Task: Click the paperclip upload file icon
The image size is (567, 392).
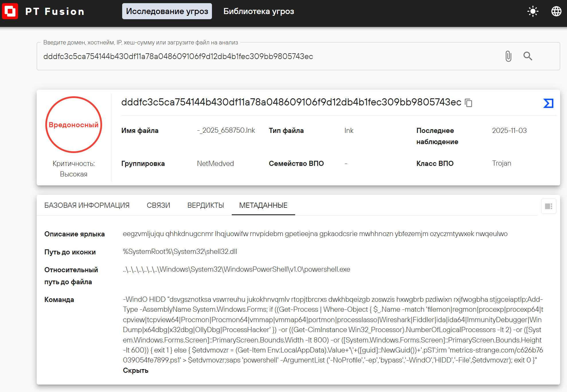Action: (x=508, y=56)
